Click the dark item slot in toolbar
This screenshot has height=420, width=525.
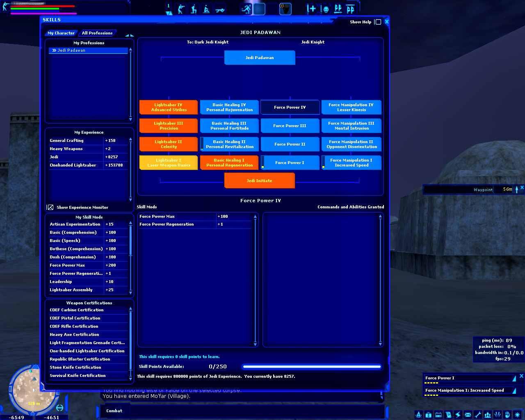tap(285, 9)
